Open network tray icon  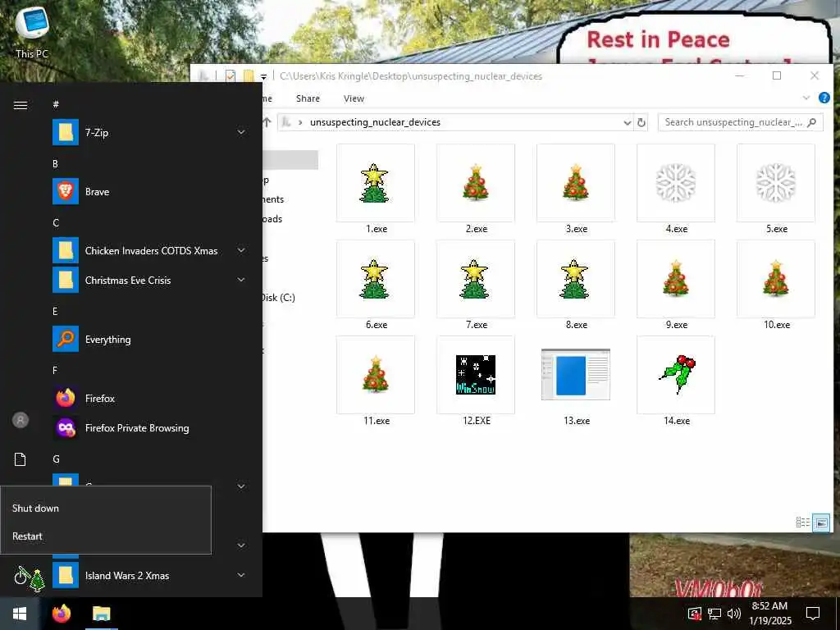tap(714, 614)
